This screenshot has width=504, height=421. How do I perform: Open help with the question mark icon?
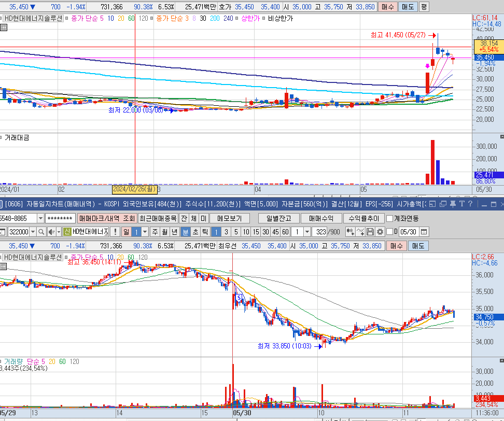coord(470,204)
